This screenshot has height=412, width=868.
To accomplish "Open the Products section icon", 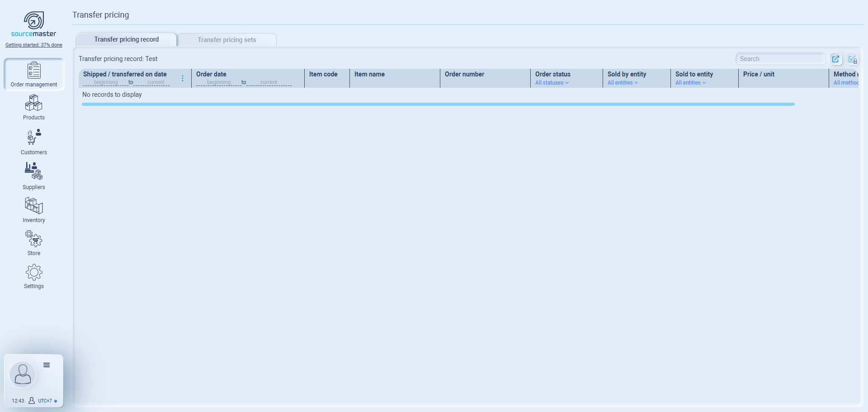I will click(x=34, y=104).
